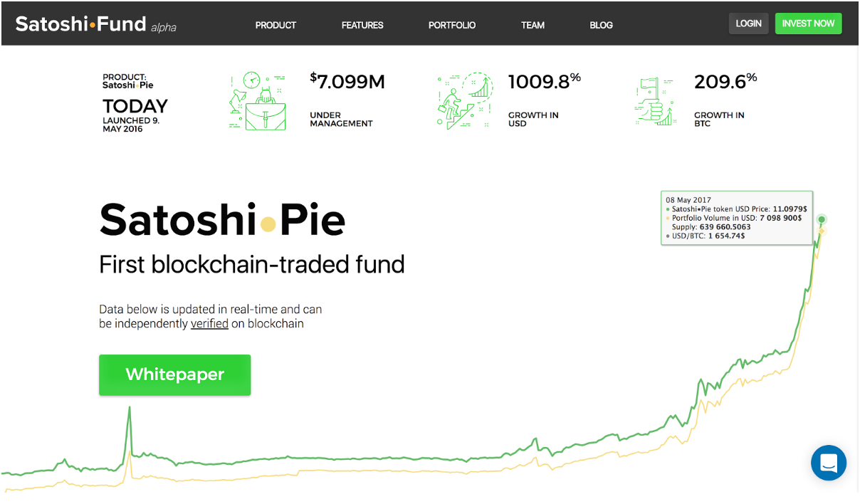This screenshot has height=504, width=860.
Task: Click the Satoshi Fund logo
Action: point(95,24)
